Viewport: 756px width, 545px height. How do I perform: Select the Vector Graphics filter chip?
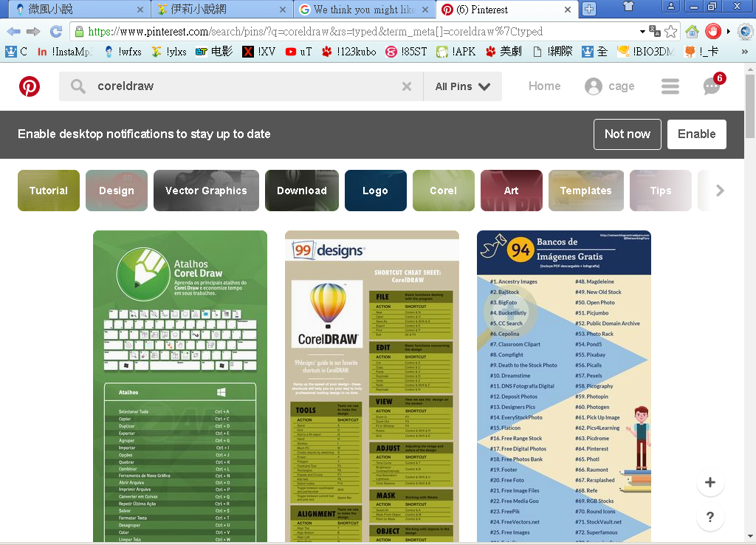206,191
